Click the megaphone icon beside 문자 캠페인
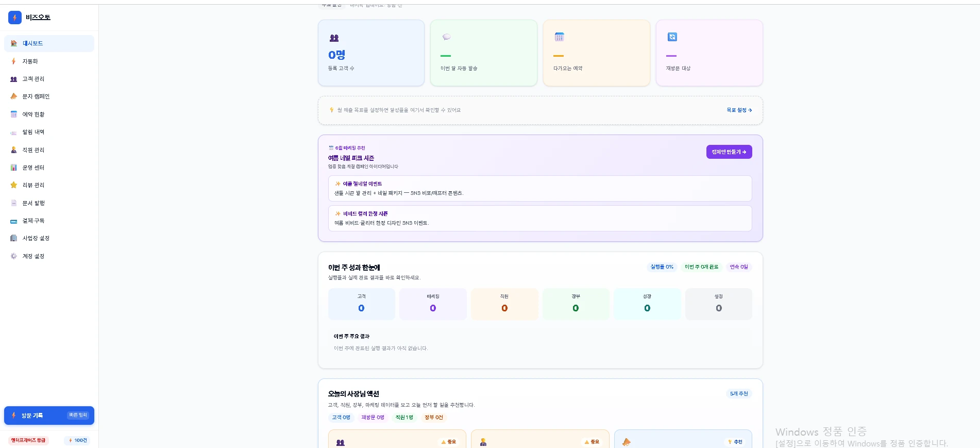 14,96
